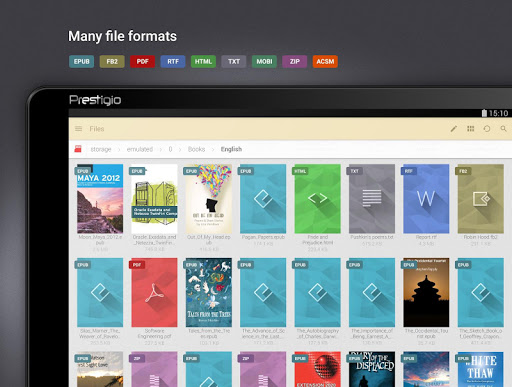The image size is (512, 387).
Task: Switch to grid view icon
Action: [470, 129]
